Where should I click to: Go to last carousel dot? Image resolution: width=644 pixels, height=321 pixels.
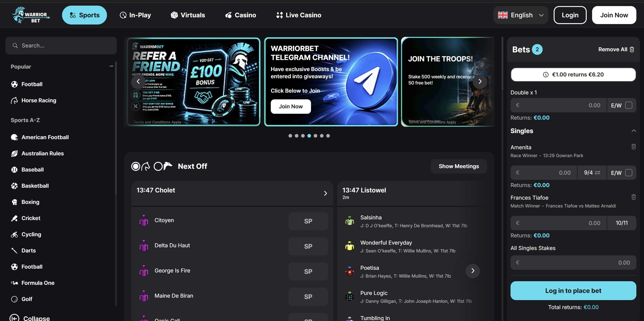pos(328,136)
